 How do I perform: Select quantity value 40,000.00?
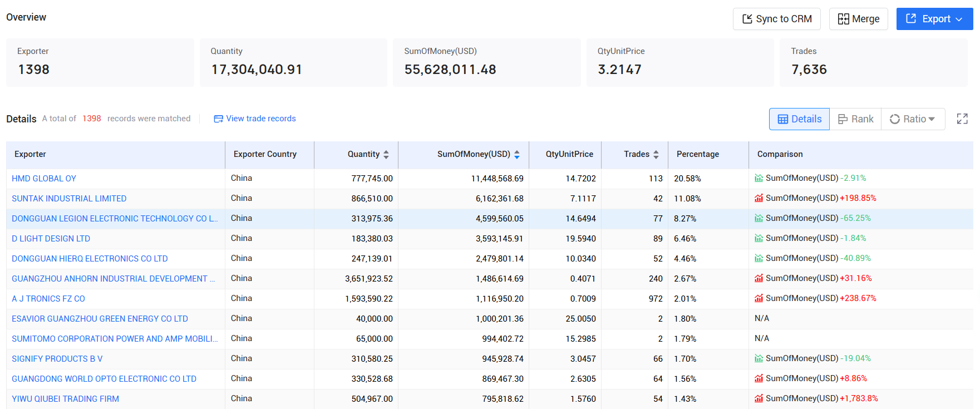374,319
